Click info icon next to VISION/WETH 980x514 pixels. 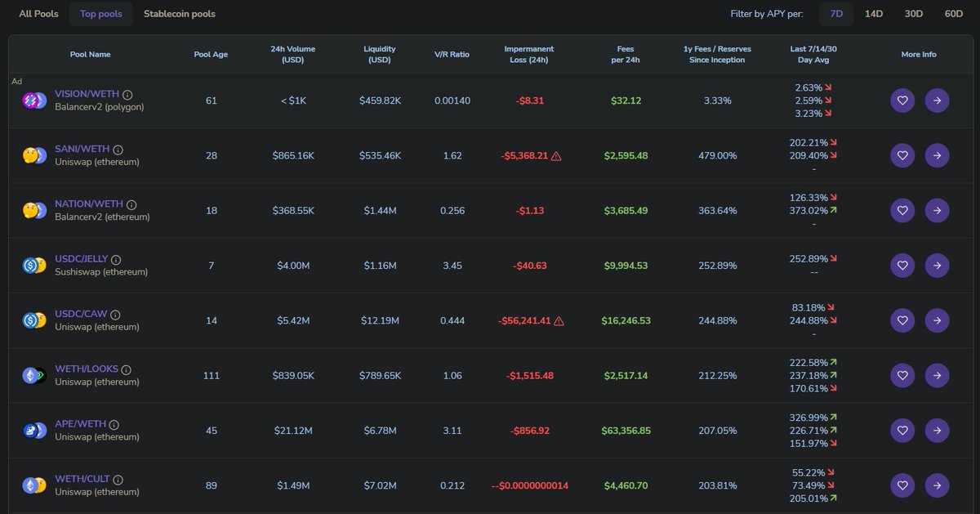click(x=127, y=95)
